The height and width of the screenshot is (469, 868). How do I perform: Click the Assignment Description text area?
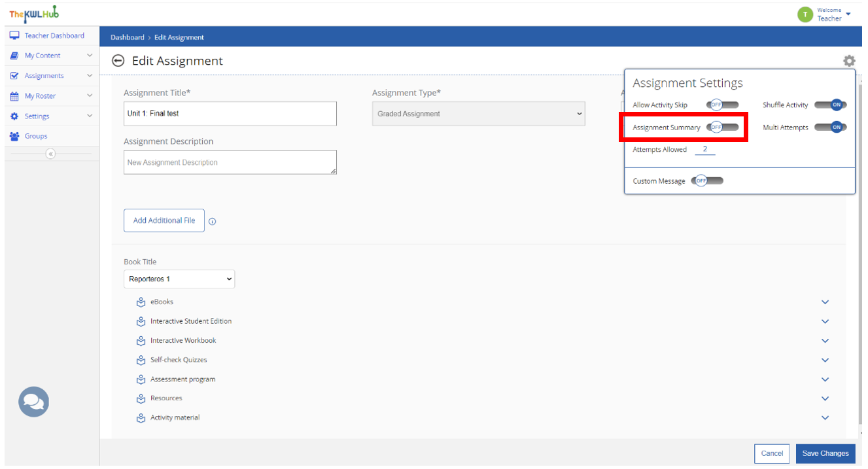point(230,162)
